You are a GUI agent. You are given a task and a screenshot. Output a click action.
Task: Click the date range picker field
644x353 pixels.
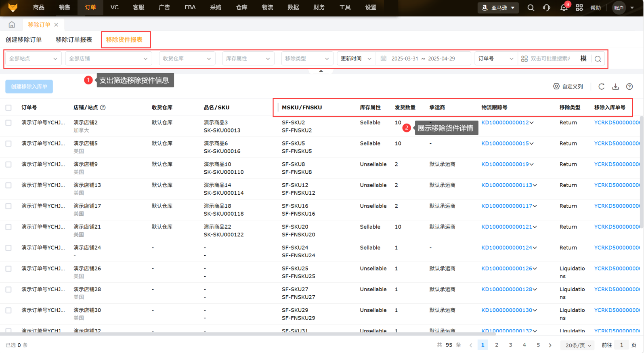click(423, 59)
